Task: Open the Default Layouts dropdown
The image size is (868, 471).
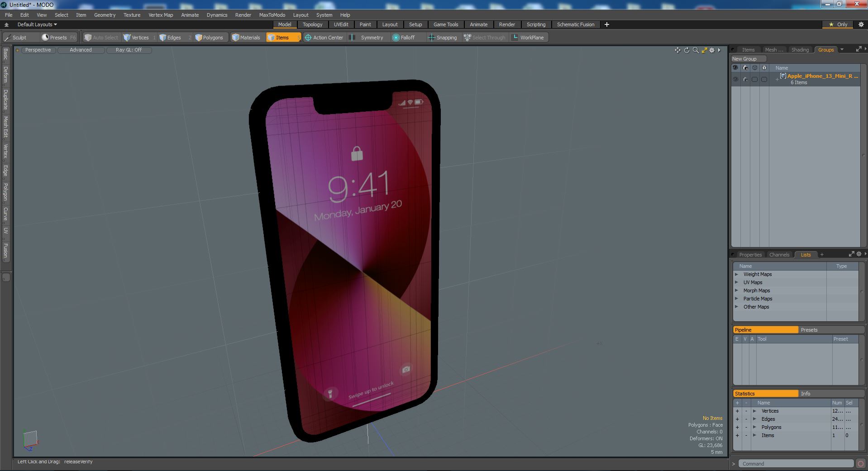Action: coord(37,24)
